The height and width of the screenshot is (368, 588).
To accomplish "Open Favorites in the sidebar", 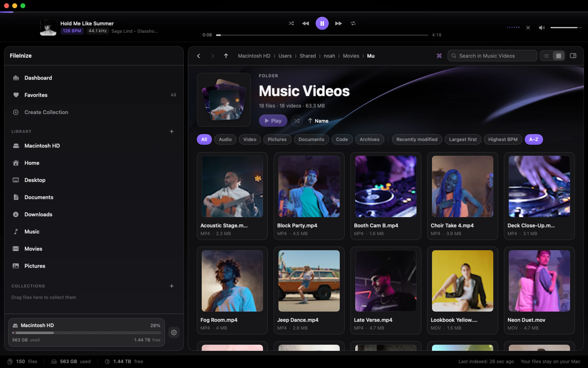I will pos(94,95).
